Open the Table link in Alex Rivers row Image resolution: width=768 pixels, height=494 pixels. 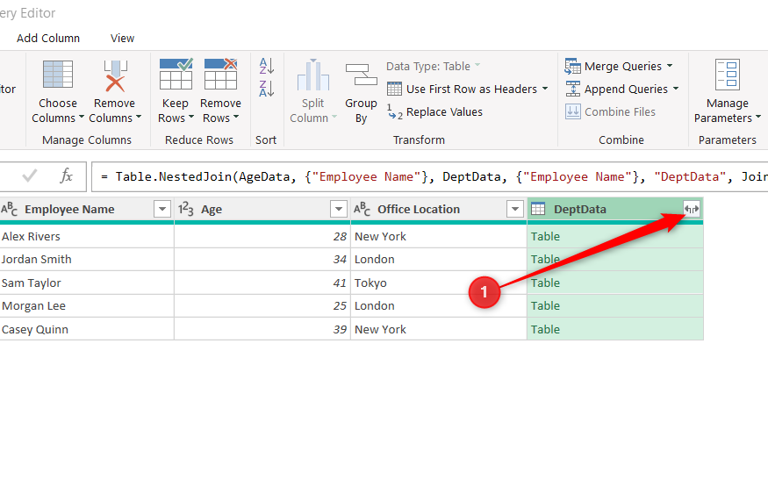545,236
